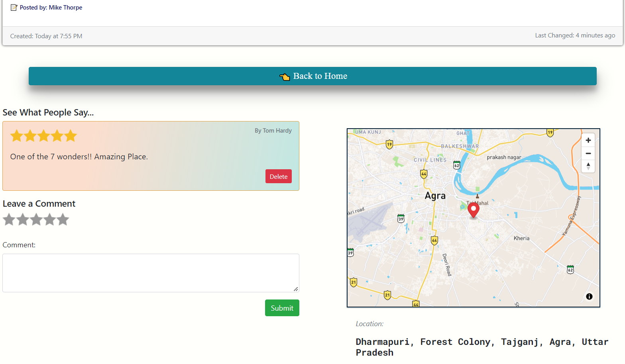Rate two stars in Leave a Comment
Viewport: 625px width, 364px height.
tap(23, 219)
